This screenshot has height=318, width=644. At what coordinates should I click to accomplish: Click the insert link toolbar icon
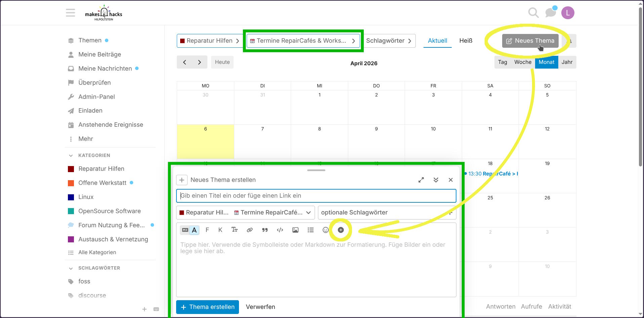point(249,230)
